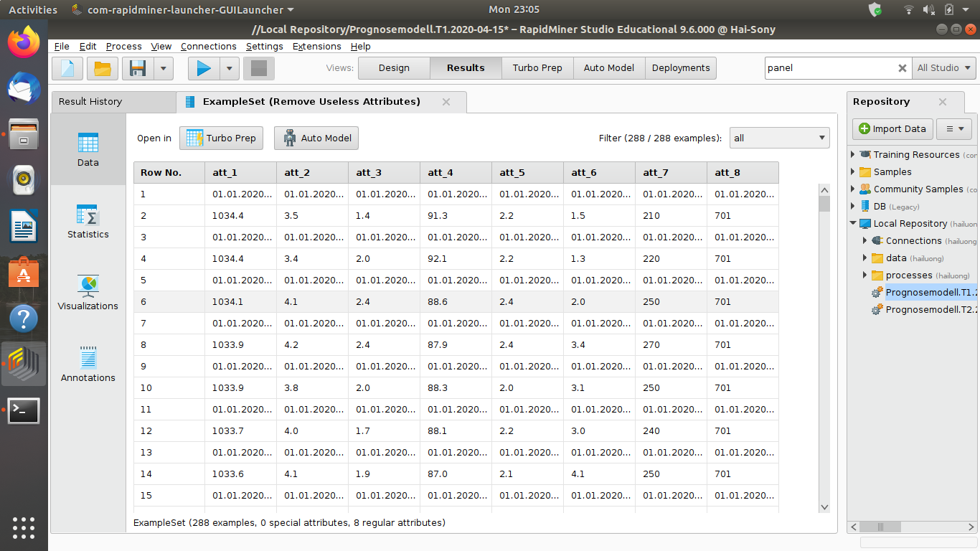This screenshot has height=551, width=980.
Task: Open Ubuntu Software from the dock
Action: 24,272
